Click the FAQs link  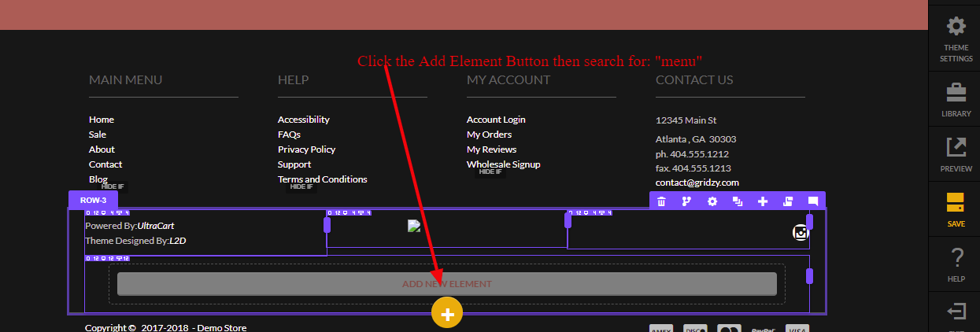coord(289,135)
